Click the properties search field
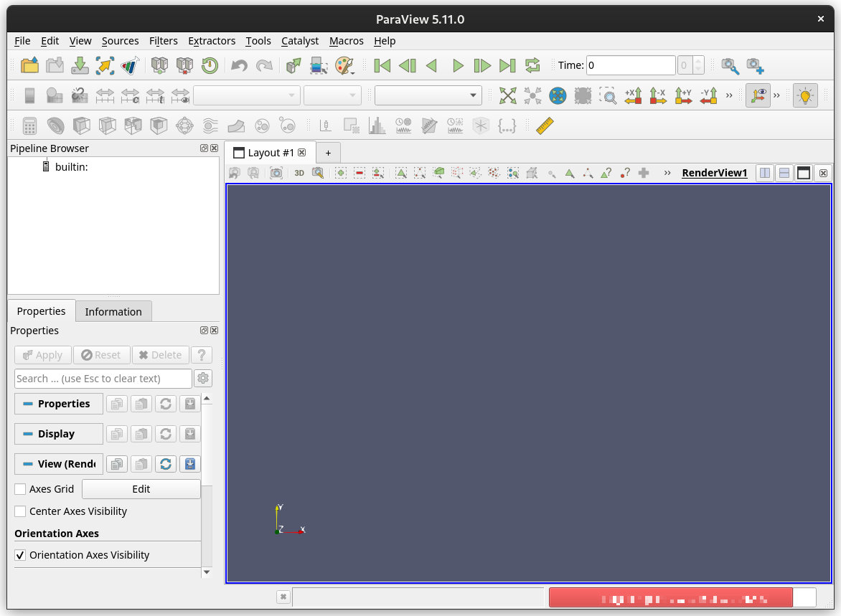841x616 pixels. [103, 379]
